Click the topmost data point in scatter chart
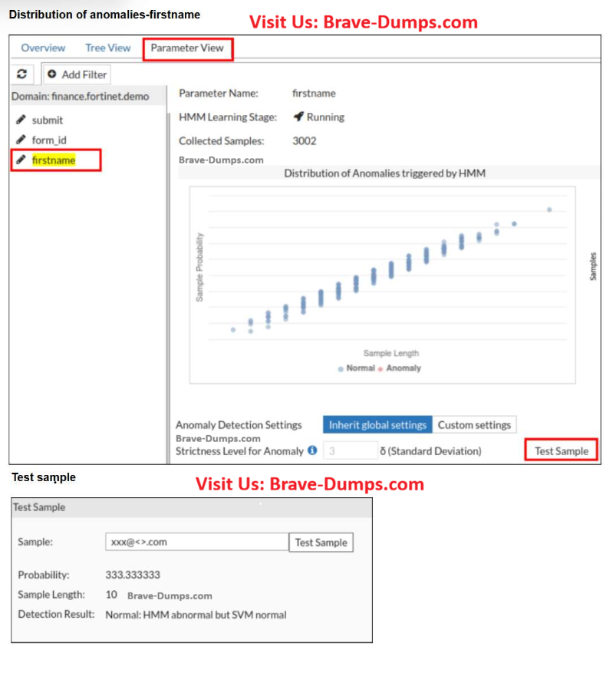This screenshot has width=616, height=673. [x=549, y=209]
